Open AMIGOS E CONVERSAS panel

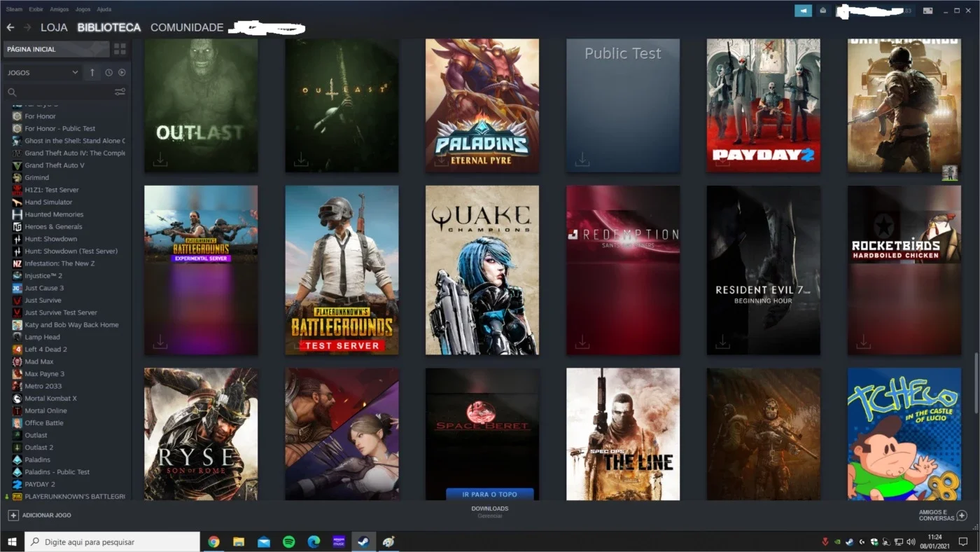(943, 516)
